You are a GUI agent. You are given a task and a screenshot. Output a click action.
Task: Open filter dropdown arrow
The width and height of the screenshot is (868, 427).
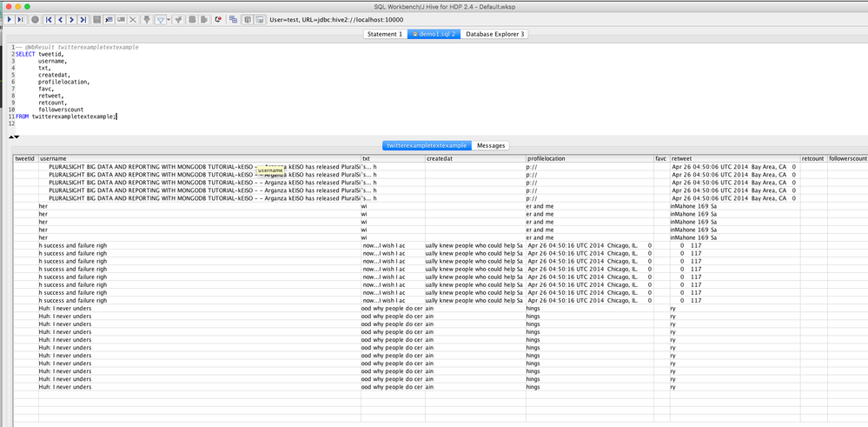(x=169, y=19)
